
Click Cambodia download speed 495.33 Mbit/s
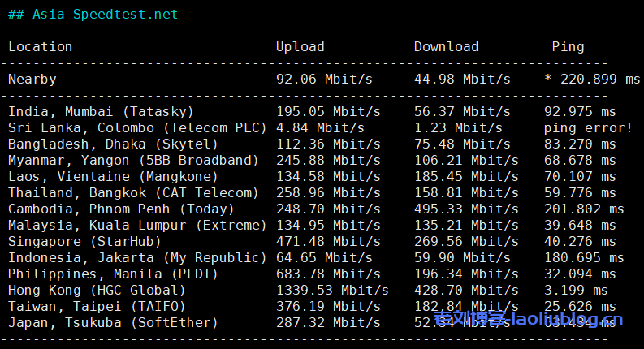pos(466,209)
